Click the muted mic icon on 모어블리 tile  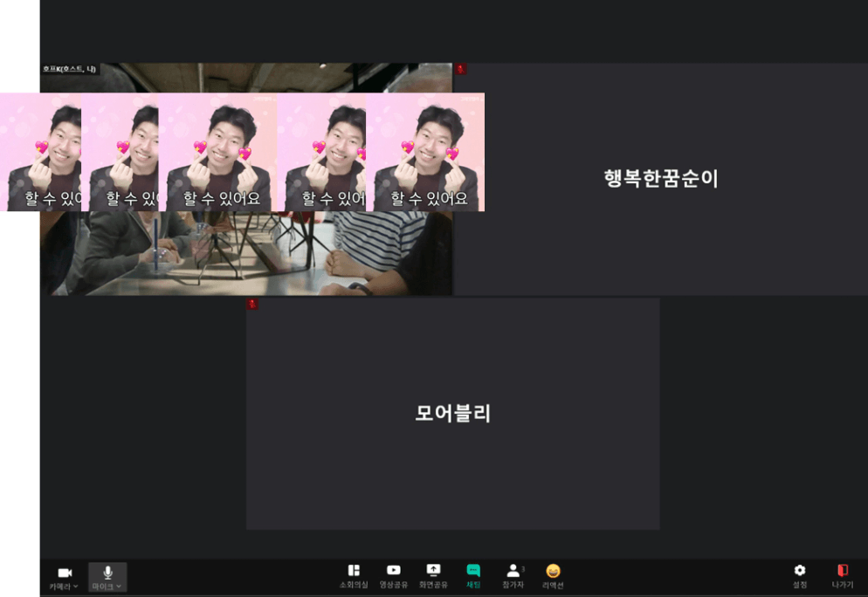[252, 304]
